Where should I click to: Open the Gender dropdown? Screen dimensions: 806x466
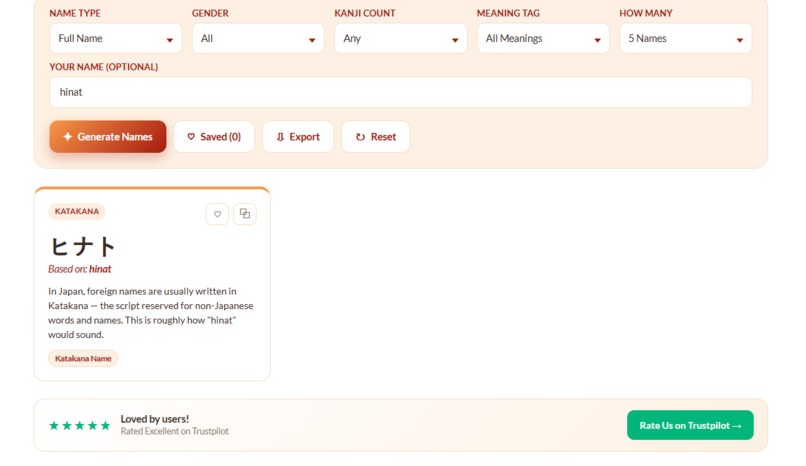(x=258, y=39)
